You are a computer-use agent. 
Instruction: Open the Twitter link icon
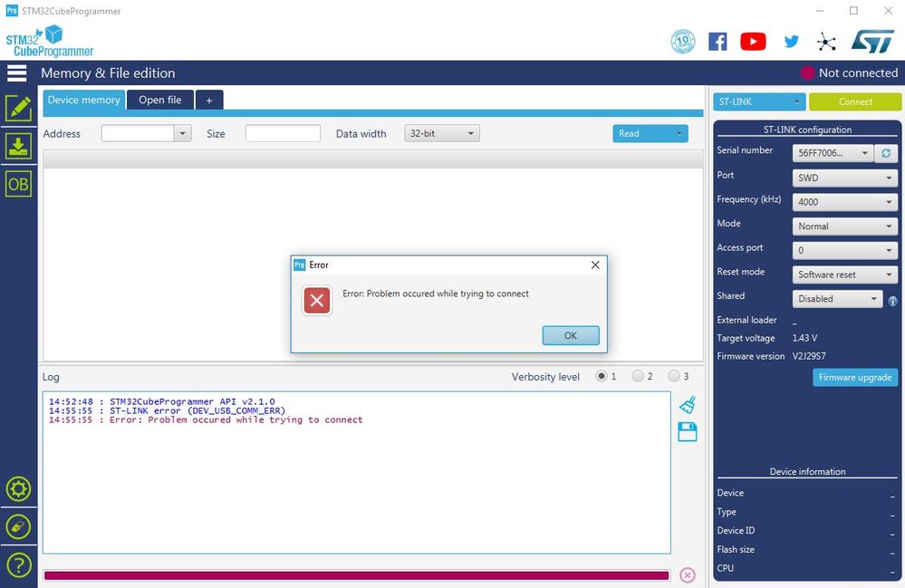click(x=791, y=41)
